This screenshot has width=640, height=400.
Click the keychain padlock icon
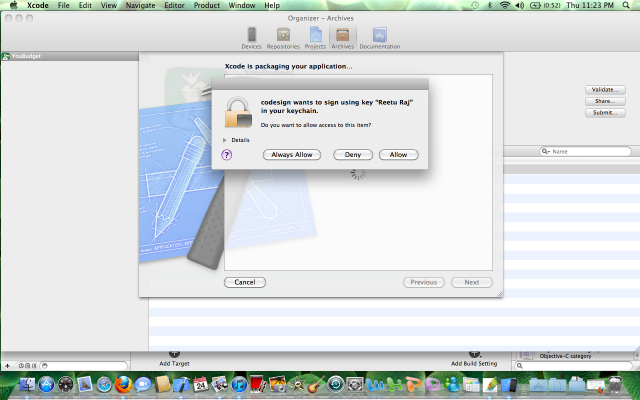(x=238, y=112)
